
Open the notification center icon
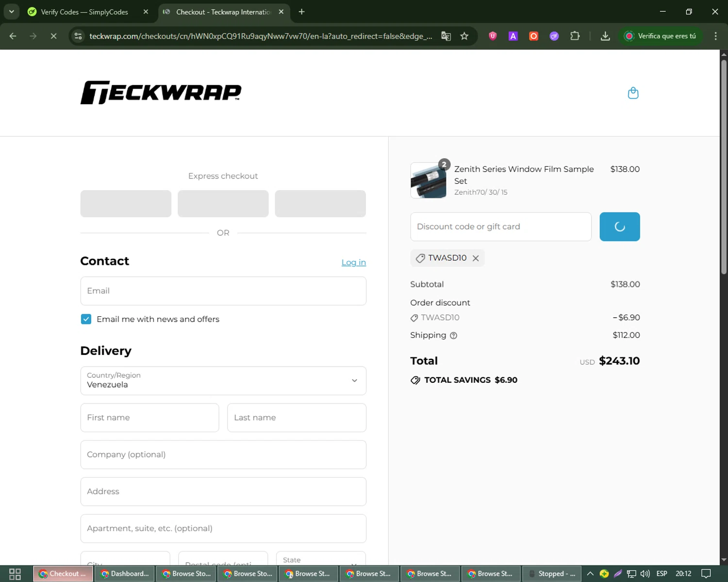(706, 574)
